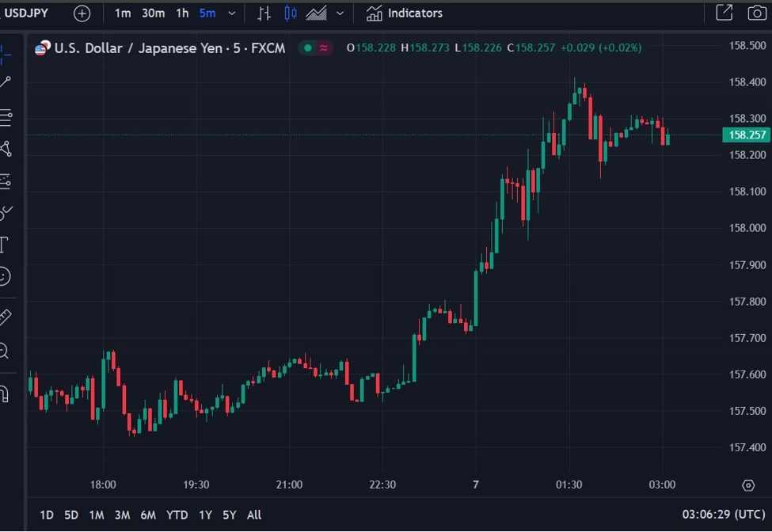The height and width of the screenshot is (532, 772).
Task: Select the ruler measure tool
Action: pyautogui.click(x=4, y=317)
